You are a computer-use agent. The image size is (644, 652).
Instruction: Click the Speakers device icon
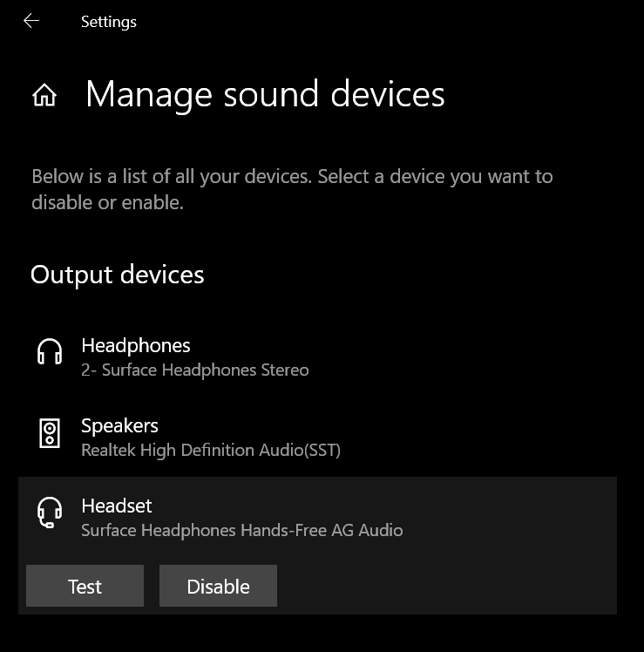click(50, 433)
